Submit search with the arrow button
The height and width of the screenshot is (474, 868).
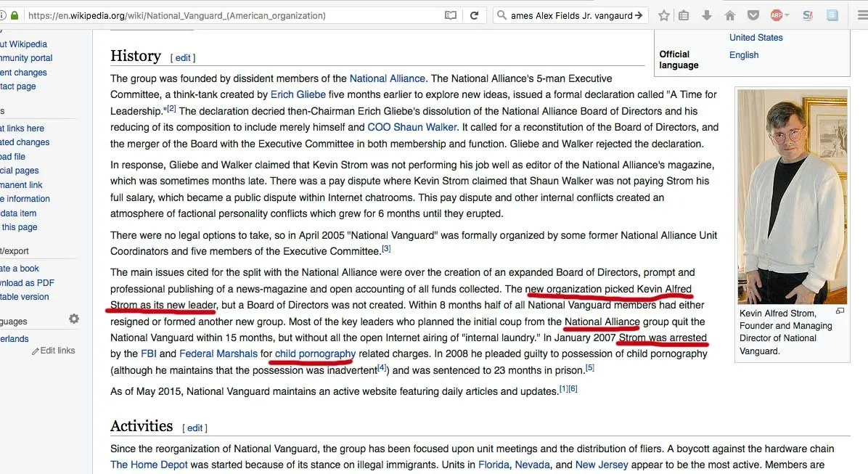pos(639,15)
